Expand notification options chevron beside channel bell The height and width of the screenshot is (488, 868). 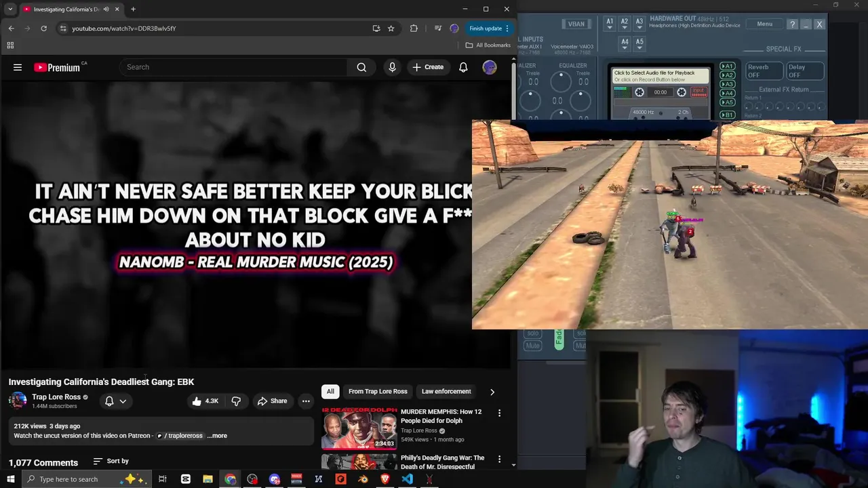[x=123, y=401]
